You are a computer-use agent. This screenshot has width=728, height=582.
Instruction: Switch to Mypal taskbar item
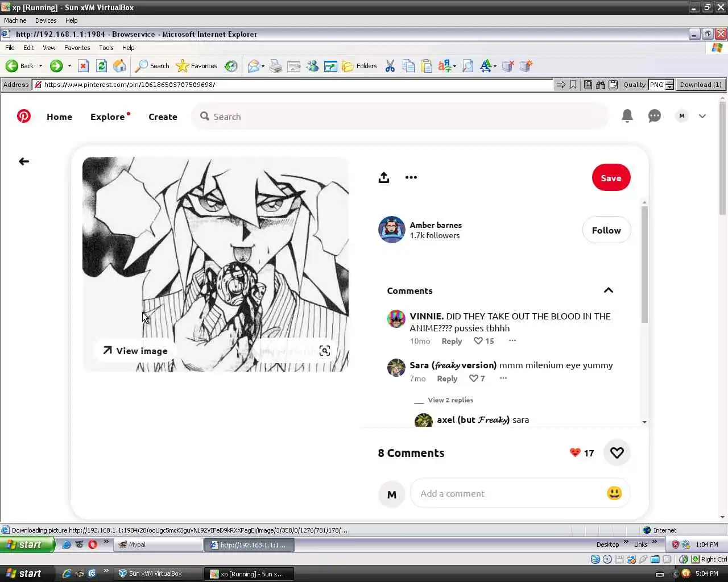pyautogui.click(x=158, y=544)
